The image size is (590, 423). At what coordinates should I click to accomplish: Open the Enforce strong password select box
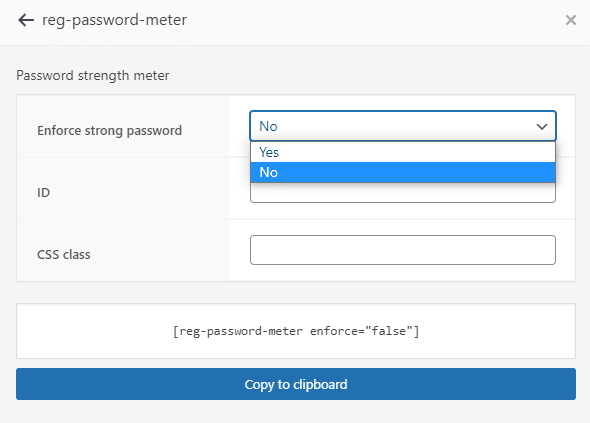click(x=403, y=126)
